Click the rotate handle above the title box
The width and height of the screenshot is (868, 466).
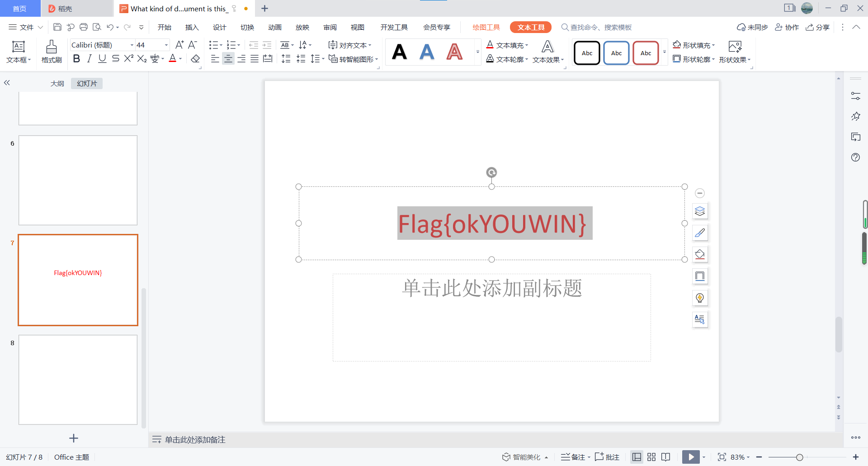tap(491, 172)
